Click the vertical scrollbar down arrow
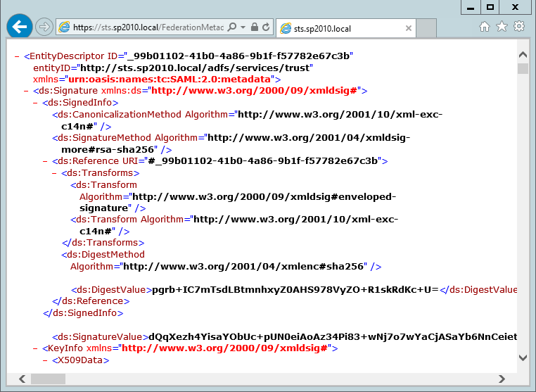 (523, 358)
